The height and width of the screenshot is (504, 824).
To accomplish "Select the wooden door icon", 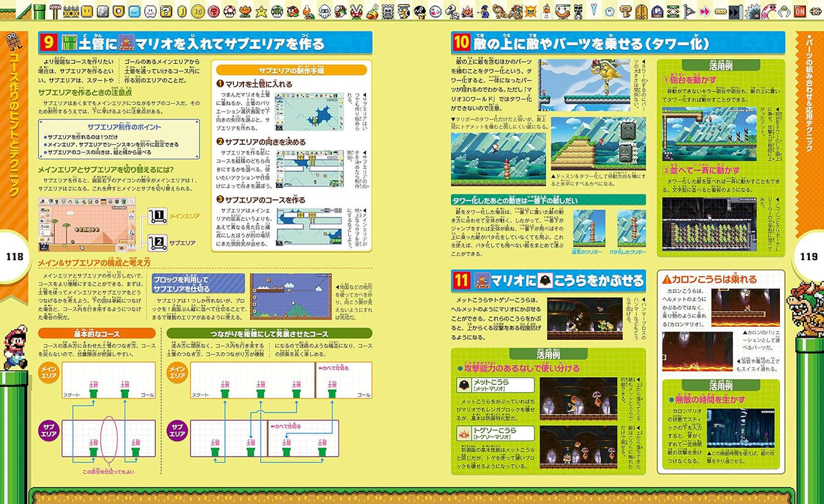I will [x=641, y=12].
